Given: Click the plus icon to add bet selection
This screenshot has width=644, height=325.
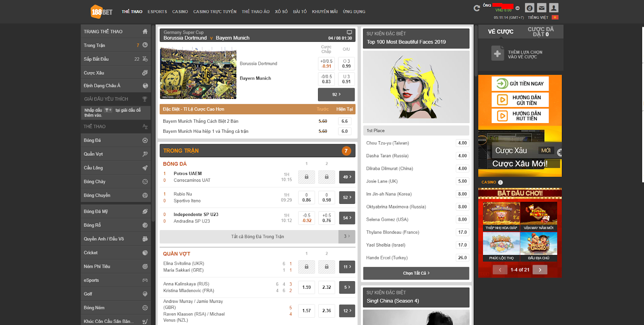Looking at the screenshot, I should click(497, 53).
